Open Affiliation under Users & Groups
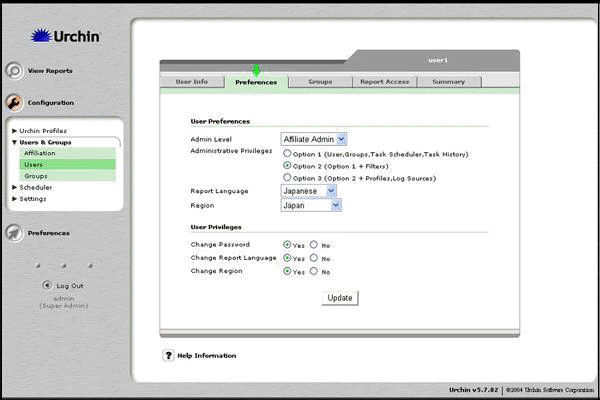This screenshot has height=400, width=600. point(40,153)
